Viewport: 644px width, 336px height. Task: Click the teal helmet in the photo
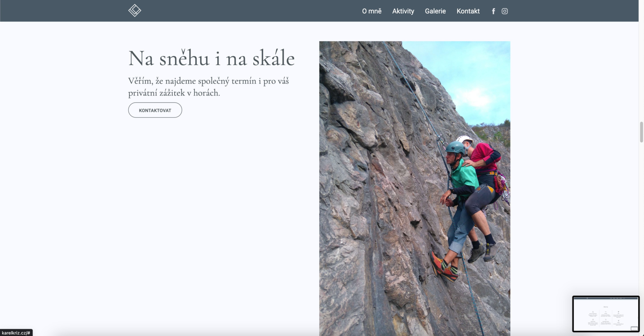pos(455,147)
